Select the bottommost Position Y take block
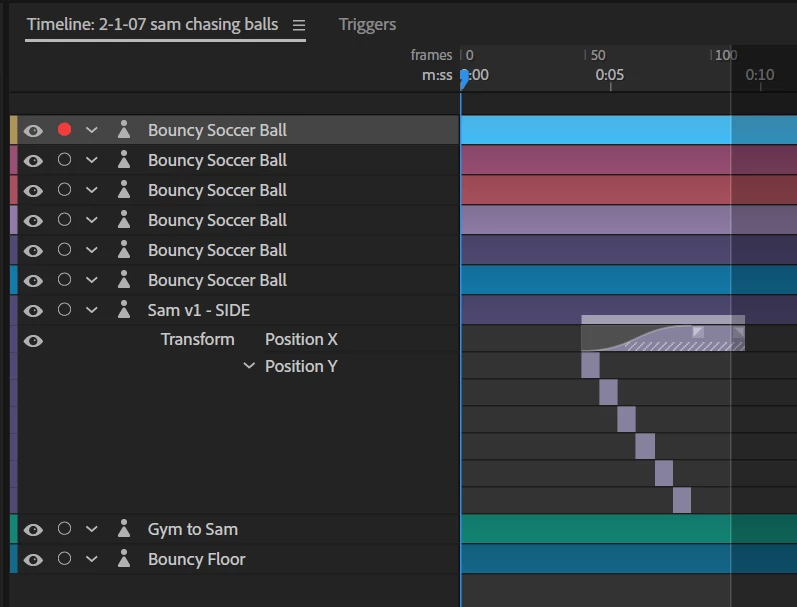This screenshot has width=797, height=607. [x=682, y=500]
